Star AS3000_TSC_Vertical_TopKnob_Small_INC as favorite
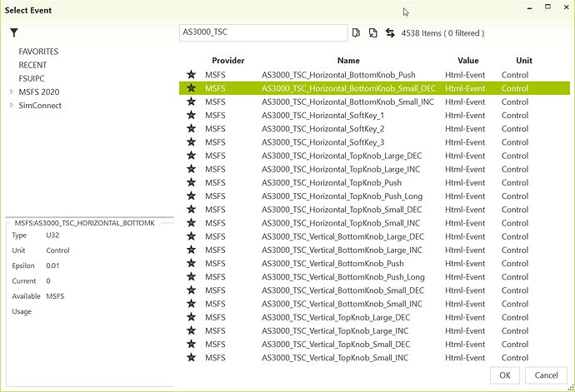The height and width of the screenshot is (392, 575). click(191, 358)
